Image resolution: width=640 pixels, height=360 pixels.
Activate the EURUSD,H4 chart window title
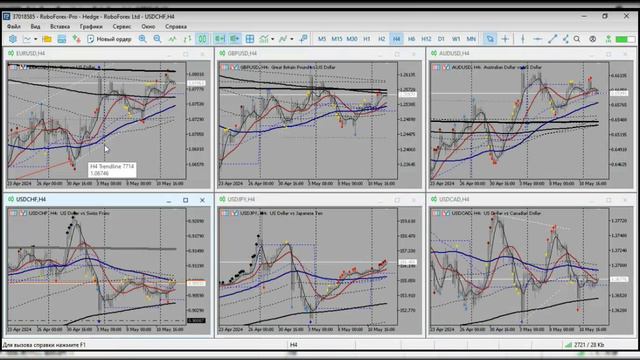click(x=31, y=53)
